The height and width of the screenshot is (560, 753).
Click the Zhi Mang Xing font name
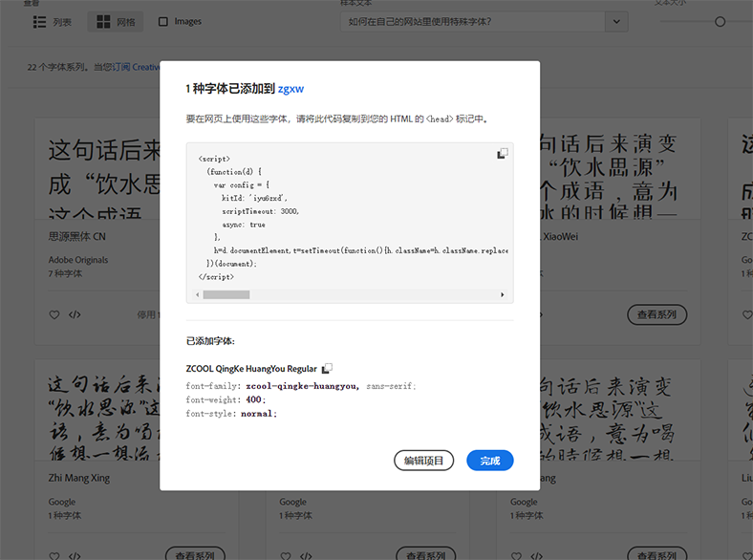(x=79, y=478)
